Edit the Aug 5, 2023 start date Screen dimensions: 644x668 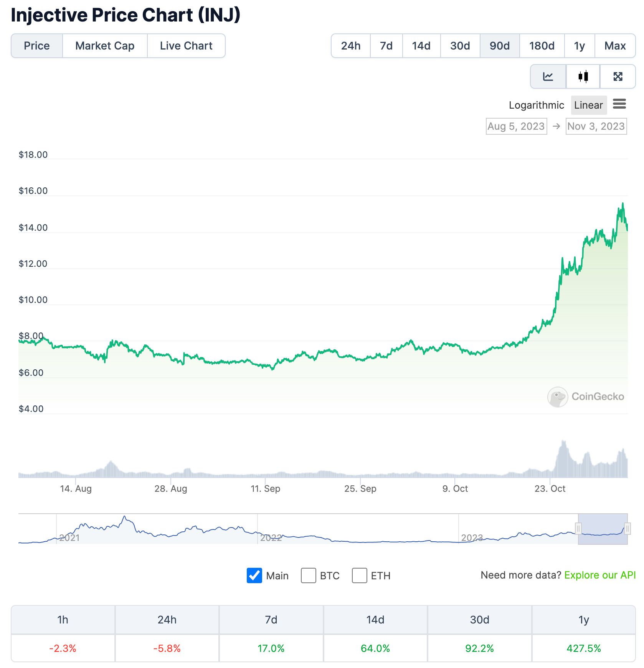516,126
